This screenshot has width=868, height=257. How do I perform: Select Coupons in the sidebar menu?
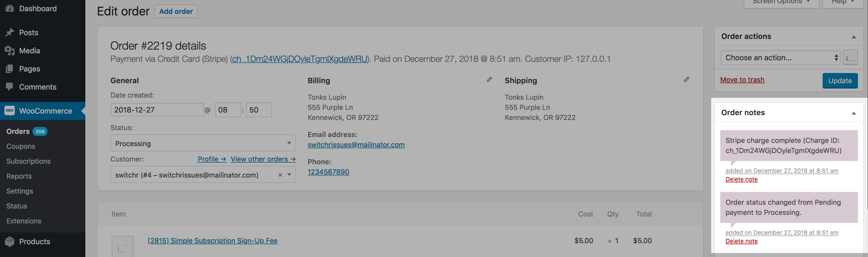(x=21, y=146)
